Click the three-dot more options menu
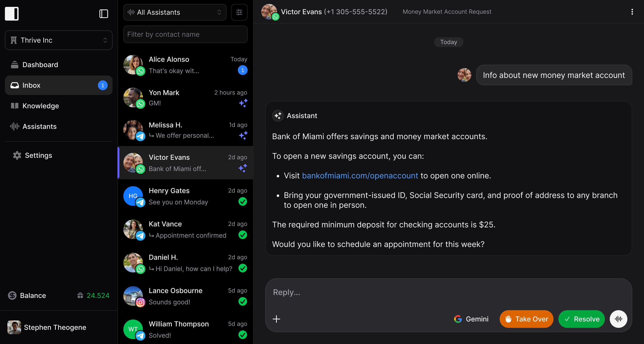This screenshot has height=344, width=644. [632, 12]
